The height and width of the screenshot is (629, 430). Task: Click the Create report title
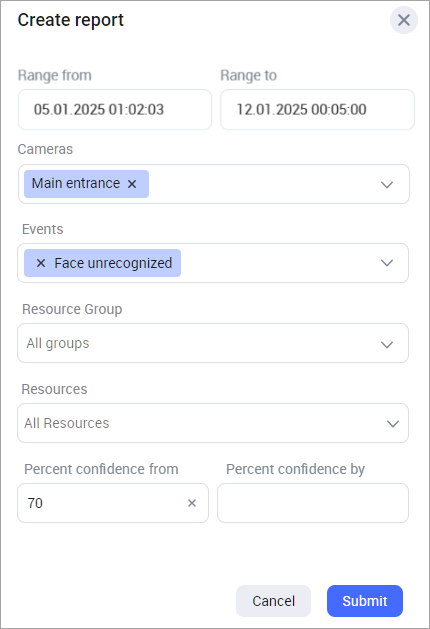click(71, 20)
